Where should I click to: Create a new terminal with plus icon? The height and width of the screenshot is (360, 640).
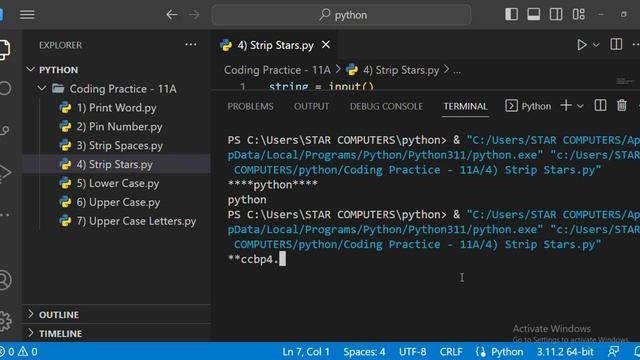point(566,106)
